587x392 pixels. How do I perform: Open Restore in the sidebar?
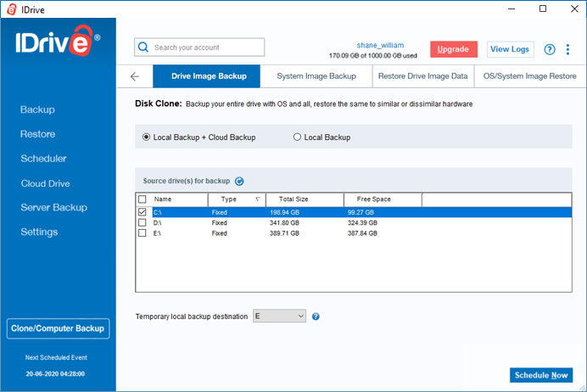point(38,134)
